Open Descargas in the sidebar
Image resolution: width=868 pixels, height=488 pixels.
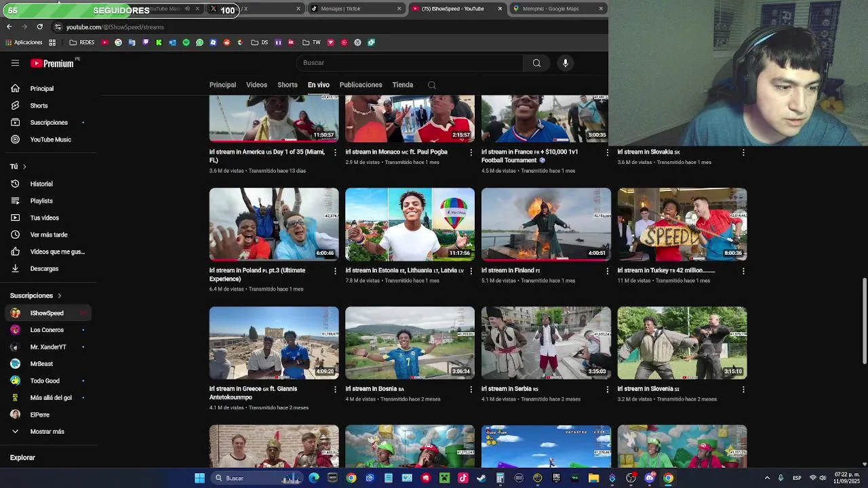[x=48, y=268]
